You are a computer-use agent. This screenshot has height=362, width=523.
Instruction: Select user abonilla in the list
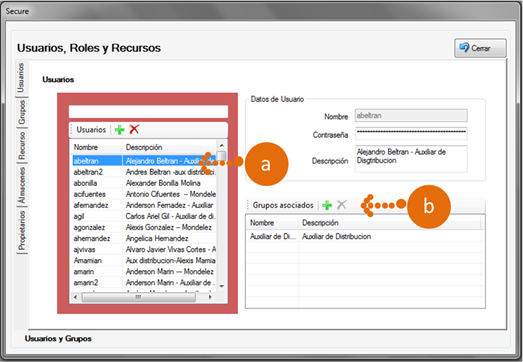click(x=144, y=183)
